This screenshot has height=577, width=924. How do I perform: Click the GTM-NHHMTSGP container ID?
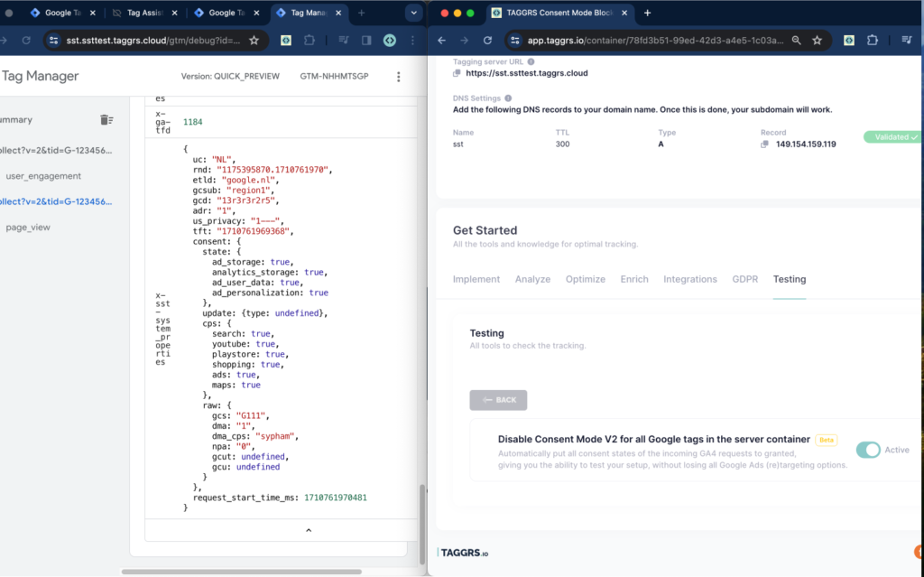click(334, 76)
